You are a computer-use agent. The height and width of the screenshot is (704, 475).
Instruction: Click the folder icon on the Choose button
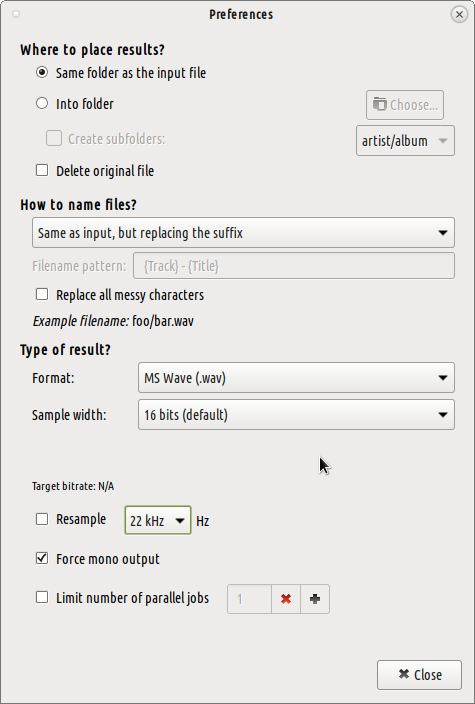[379, 105]
